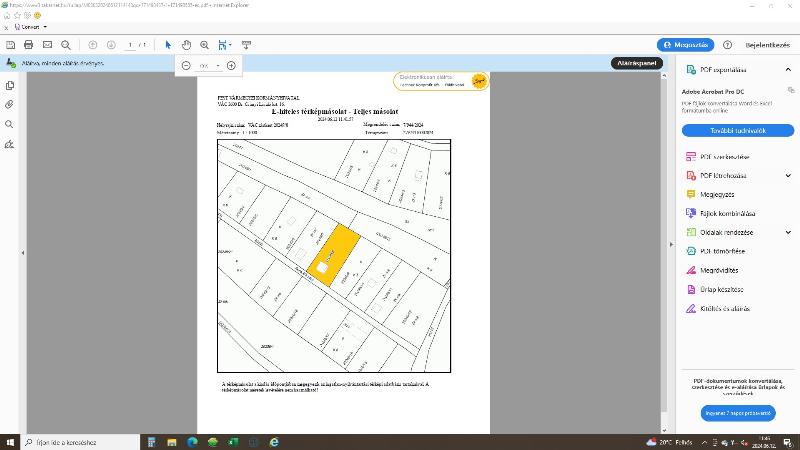This screenshot has height=450, width=800.
Task: Open the attachments paperclip panel
Action: click(10, 105)
